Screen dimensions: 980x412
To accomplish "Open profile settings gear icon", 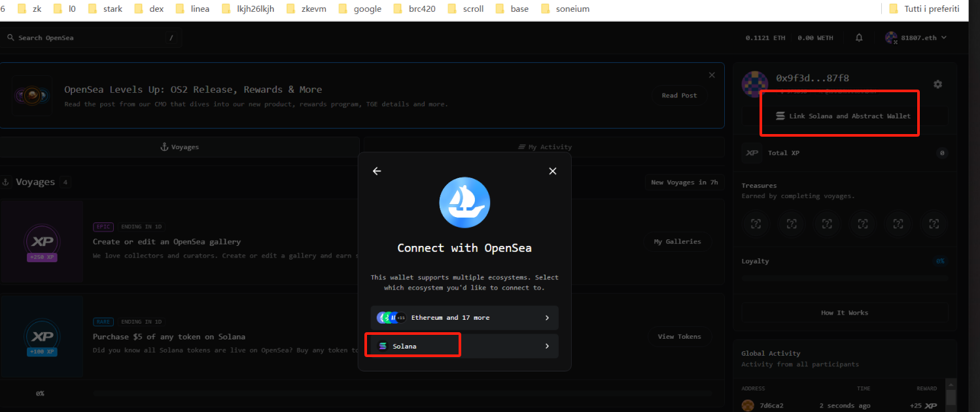I will click(937, 84).
